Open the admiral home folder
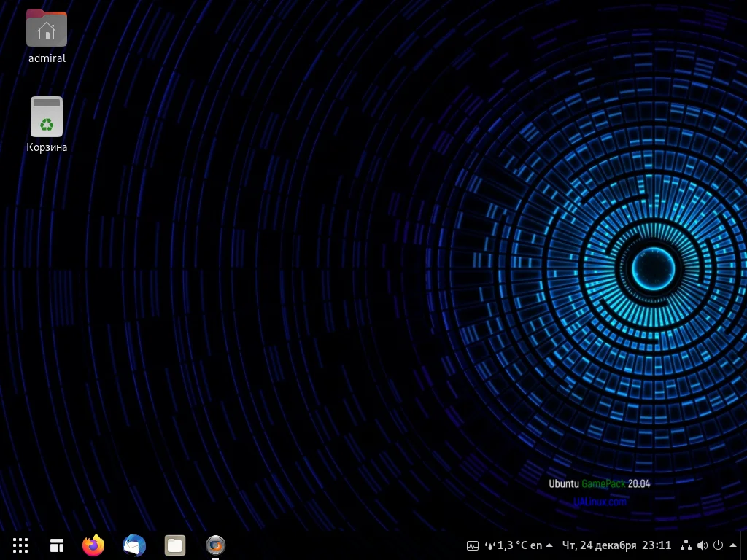The image size is (747, 560). coord(47,29)
